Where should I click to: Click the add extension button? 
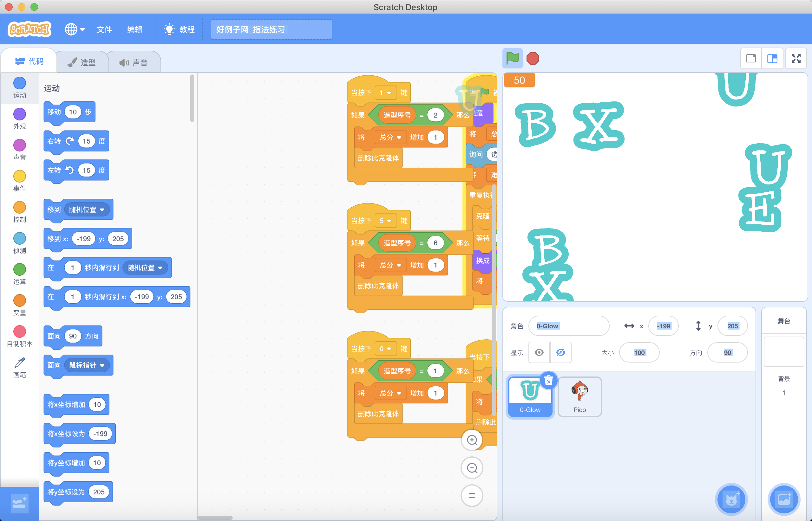(x=19, y=504)
